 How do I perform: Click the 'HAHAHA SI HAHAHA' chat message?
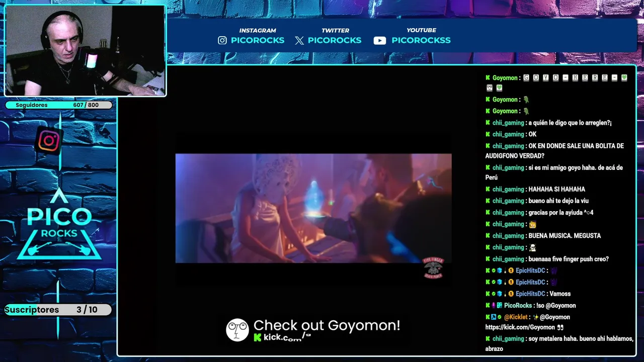[x=556, y=190]
